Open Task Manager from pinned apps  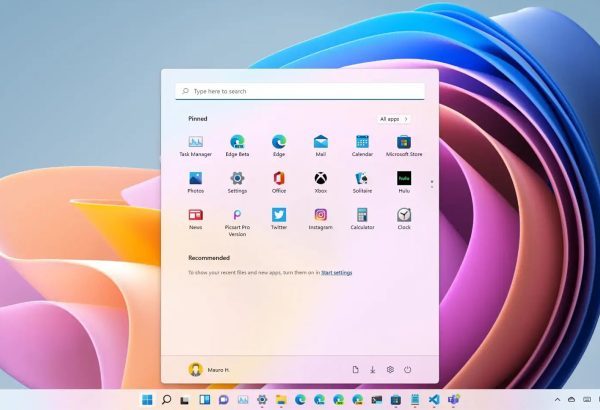pyautogui.click(x=196, y=146)
